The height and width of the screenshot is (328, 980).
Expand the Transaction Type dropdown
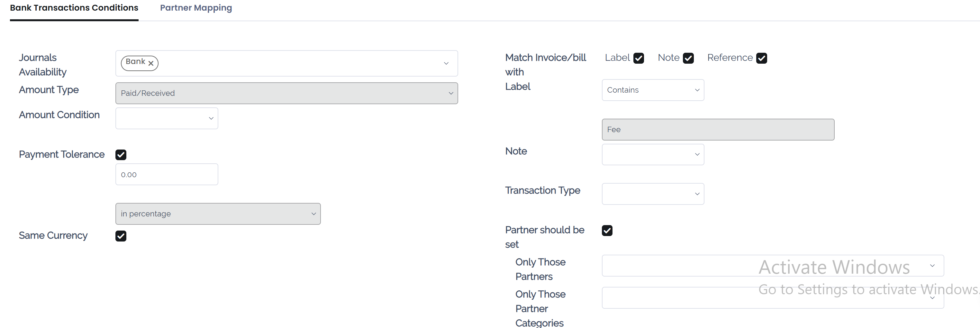click(x=652, y=194)
